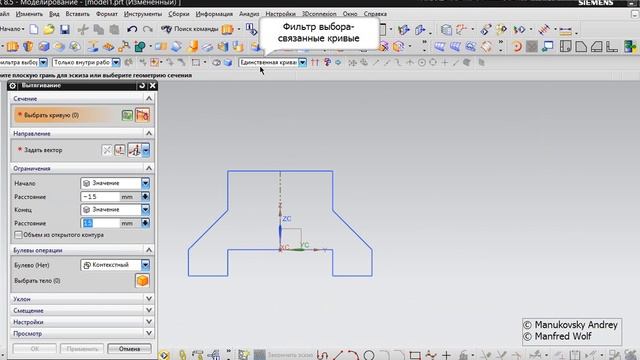Viewport: 640px width, 360px height.
Task: Collapse the Булевы операции section
Action: pos(149,250)
